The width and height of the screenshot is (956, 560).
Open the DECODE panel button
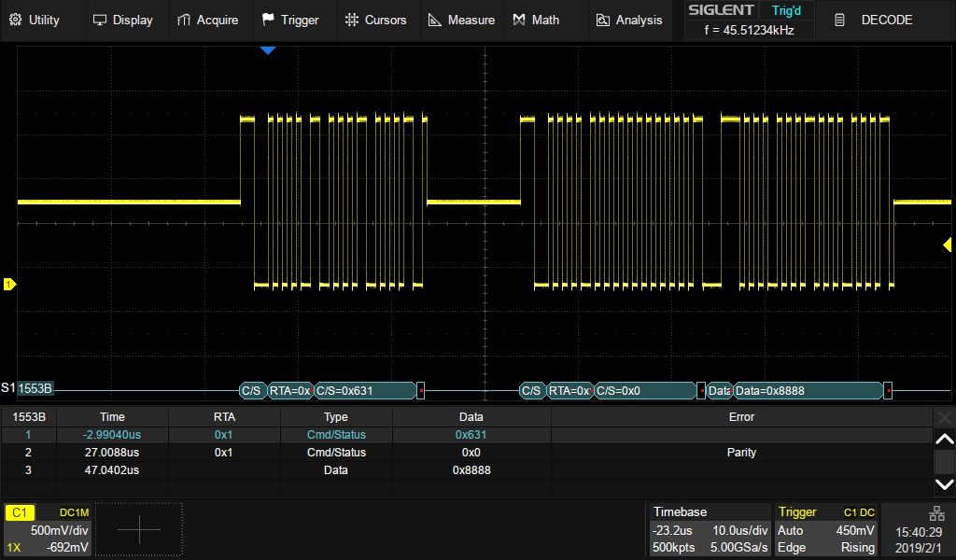pyautogui.click(x=874, y=20)
